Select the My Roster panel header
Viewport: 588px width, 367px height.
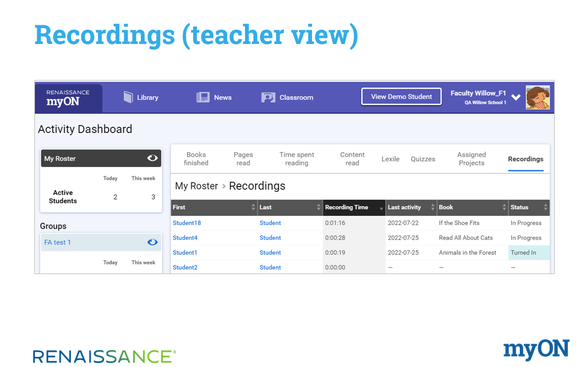[101, 158]
